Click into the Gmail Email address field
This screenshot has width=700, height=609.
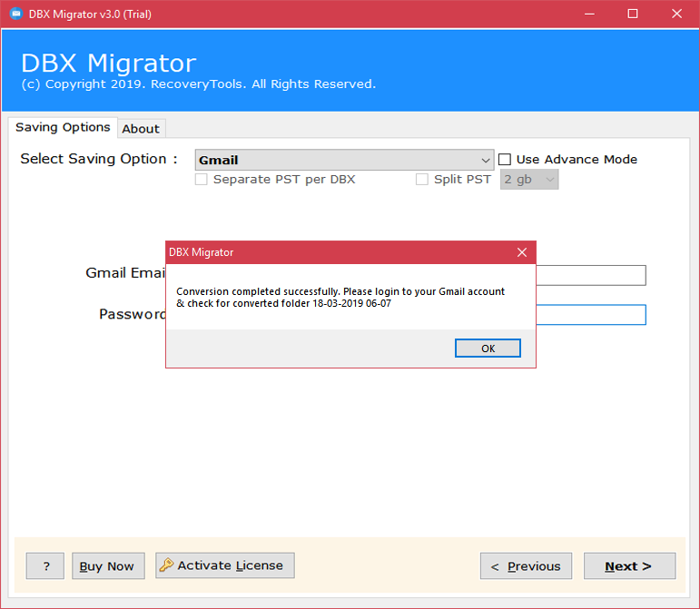pyautogui.click(x=591, y=275)
